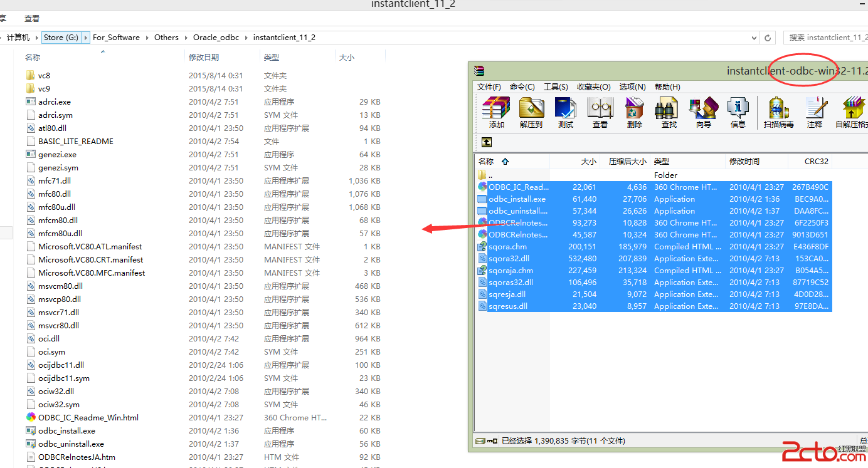Viewport: 868px width, 468px height.
Task: Select sqoraja.chm row in WinRAR
Action: pyautogui.click(x=654, y=270)
